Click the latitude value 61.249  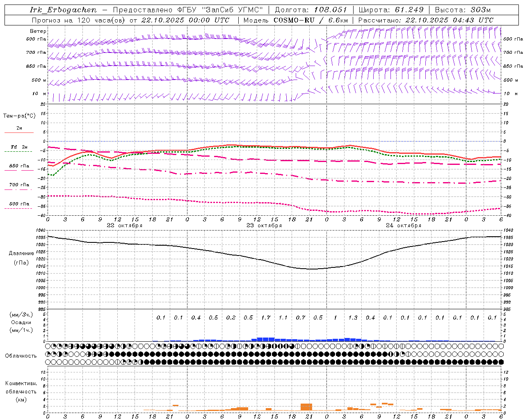pyautogui.click(x=409, y=10)
